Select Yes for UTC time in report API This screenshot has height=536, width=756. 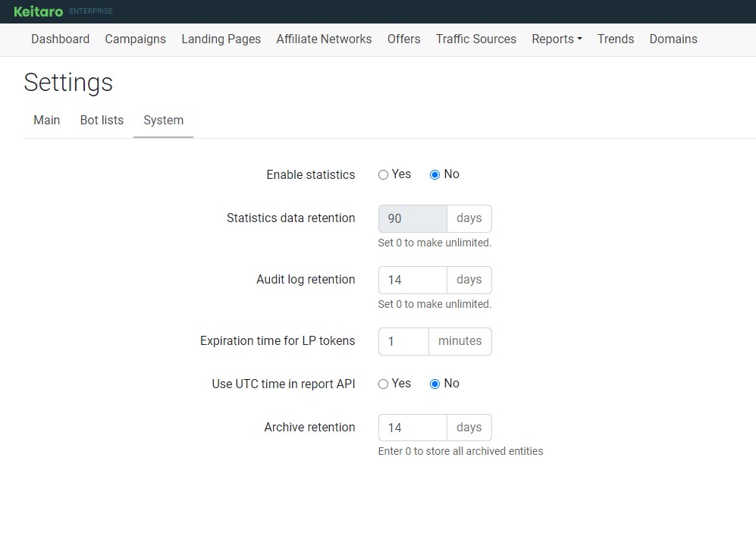383,384
